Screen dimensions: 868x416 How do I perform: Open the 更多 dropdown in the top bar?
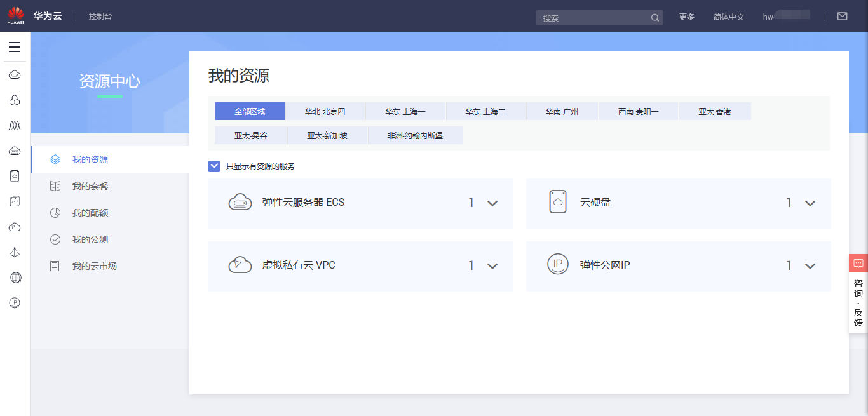tap(687, 17)
